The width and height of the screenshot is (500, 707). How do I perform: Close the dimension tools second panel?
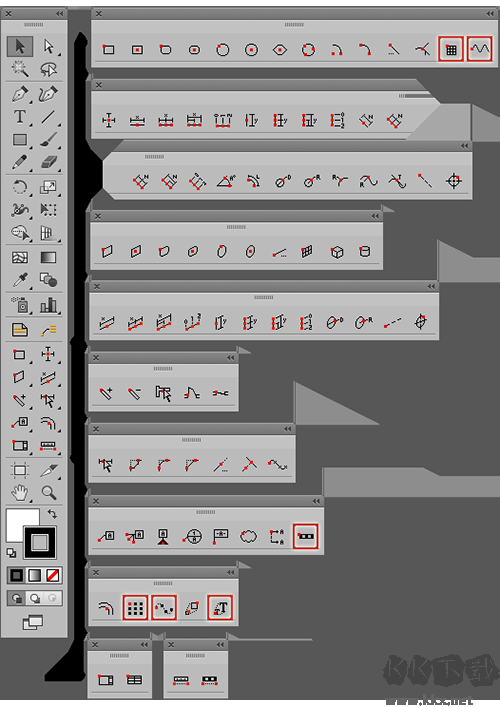(99, 85)
